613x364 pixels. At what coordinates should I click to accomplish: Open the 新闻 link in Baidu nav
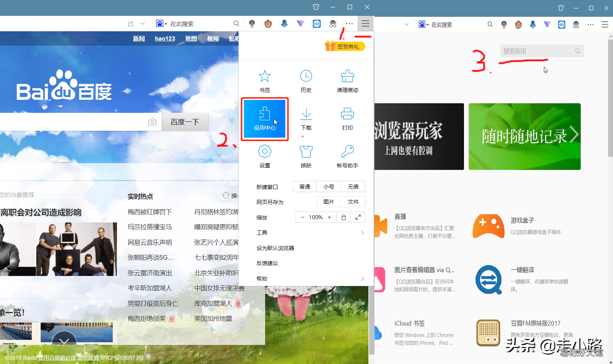[139, 38]
